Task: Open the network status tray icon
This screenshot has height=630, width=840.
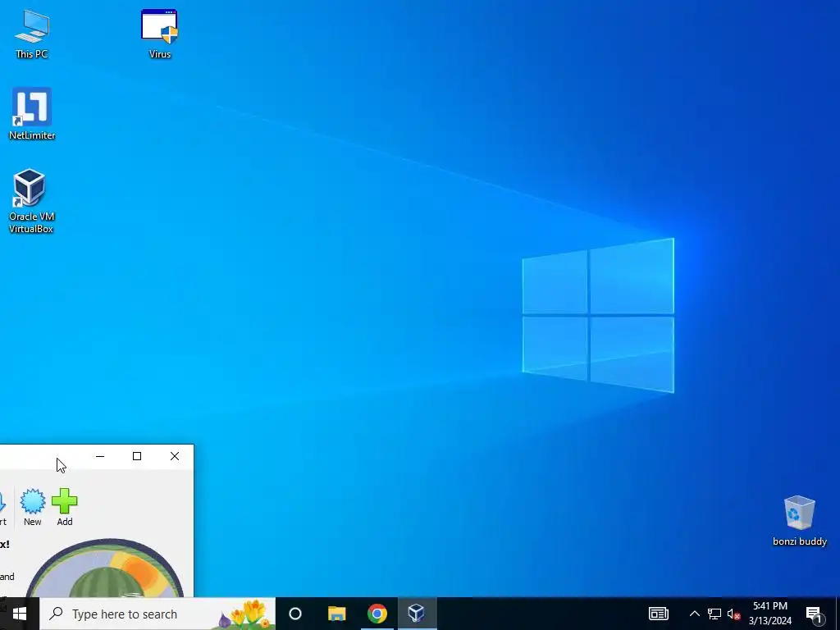Action: [714, 614]
